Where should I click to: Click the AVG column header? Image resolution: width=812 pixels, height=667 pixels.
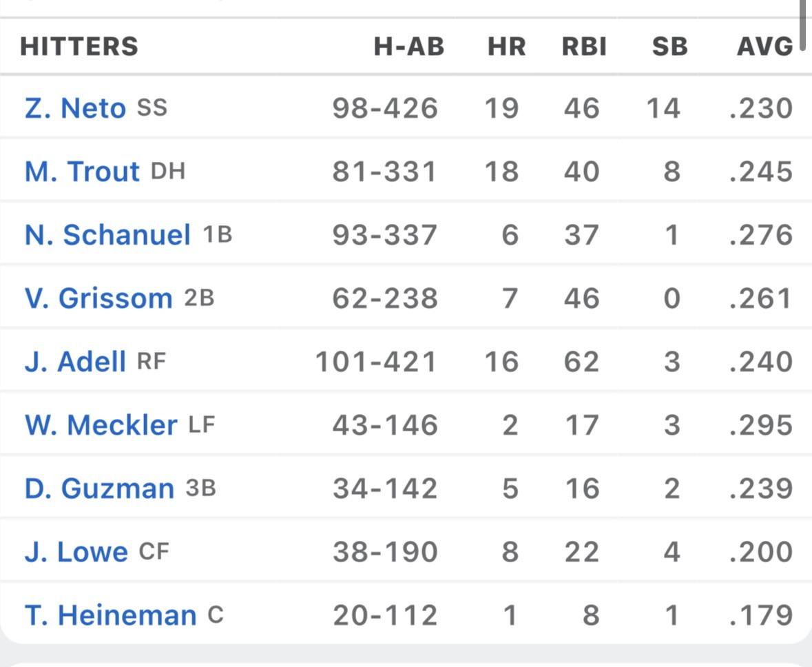point(765,46)
